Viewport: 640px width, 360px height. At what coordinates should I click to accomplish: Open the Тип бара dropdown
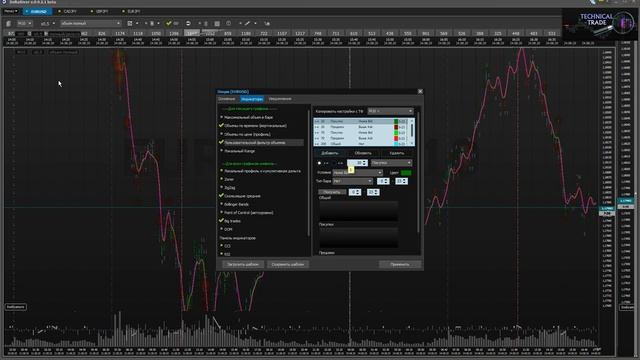tap(353, 181)
